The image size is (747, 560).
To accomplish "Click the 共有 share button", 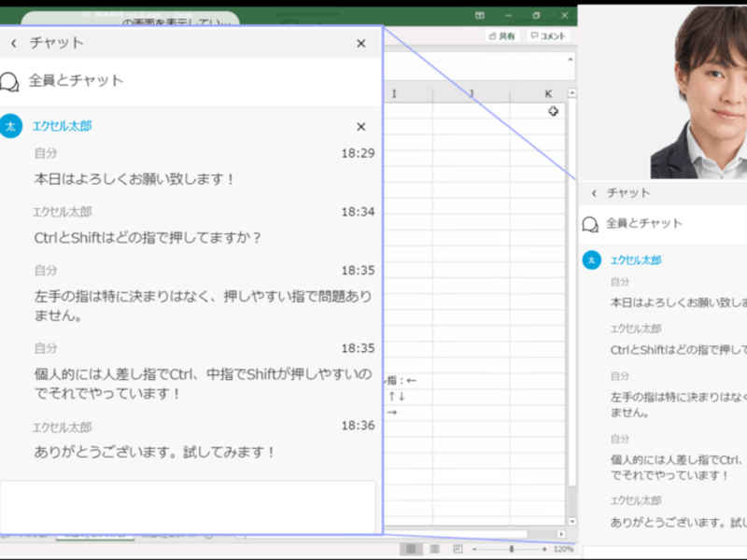I will point(501,36).
